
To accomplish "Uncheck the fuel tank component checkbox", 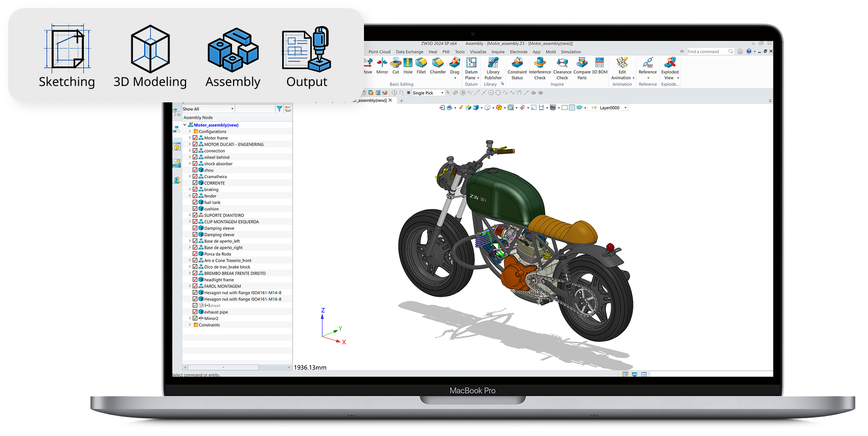I will [195, 202].
